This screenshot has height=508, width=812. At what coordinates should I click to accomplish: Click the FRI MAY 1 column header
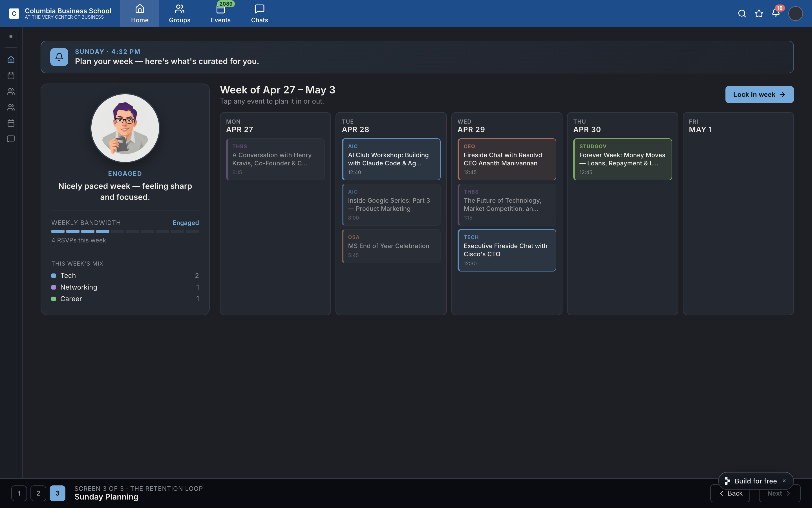(x=700, y=126)
